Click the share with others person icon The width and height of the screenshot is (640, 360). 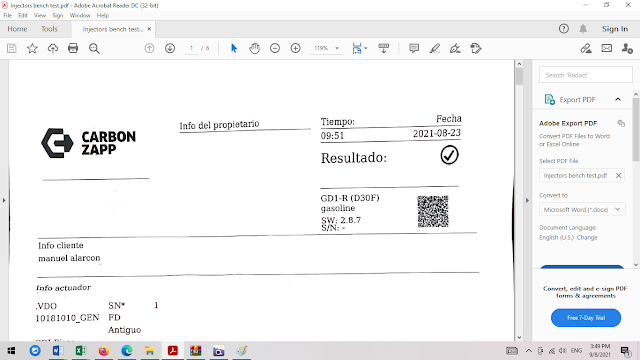pos(627,49)
